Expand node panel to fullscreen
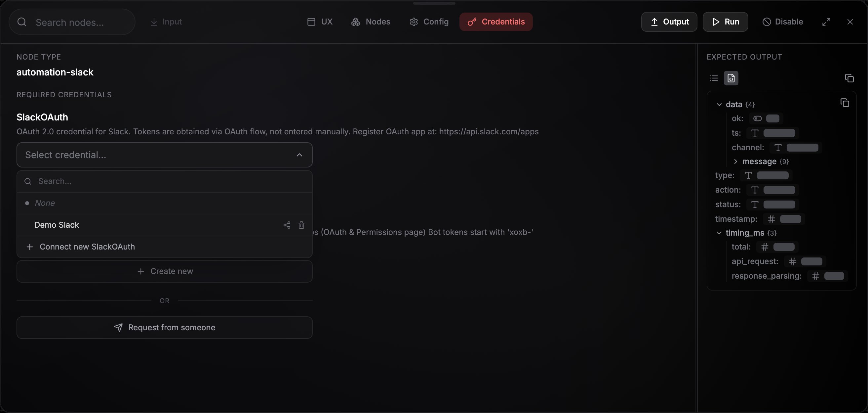Screen dimensions: 868x413 826,22
